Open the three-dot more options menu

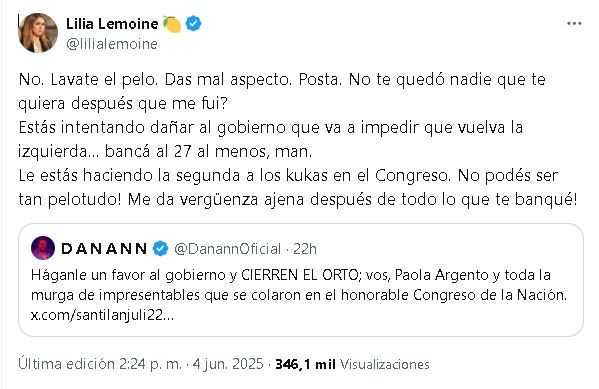click(574, 24)
